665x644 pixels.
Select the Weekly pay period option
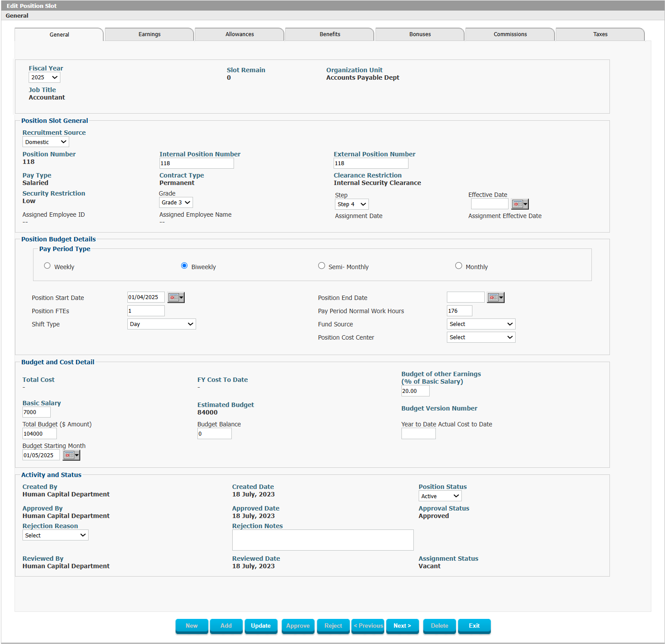pyautogui.click(x=47, y=265)
